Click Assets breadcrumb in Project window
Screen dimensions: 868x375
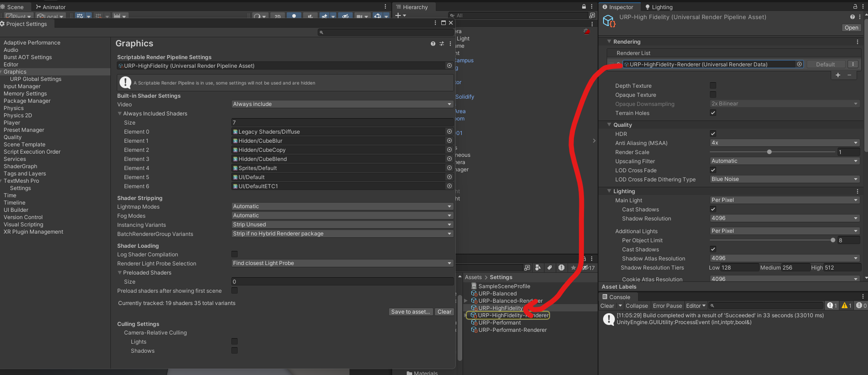pos(473,277)
